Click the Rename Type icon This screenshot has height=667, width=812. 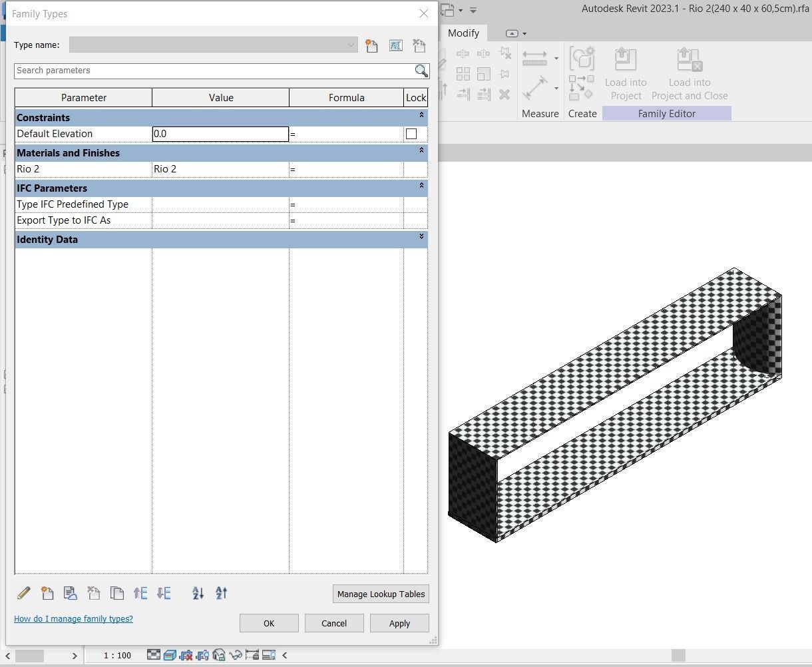395,45
